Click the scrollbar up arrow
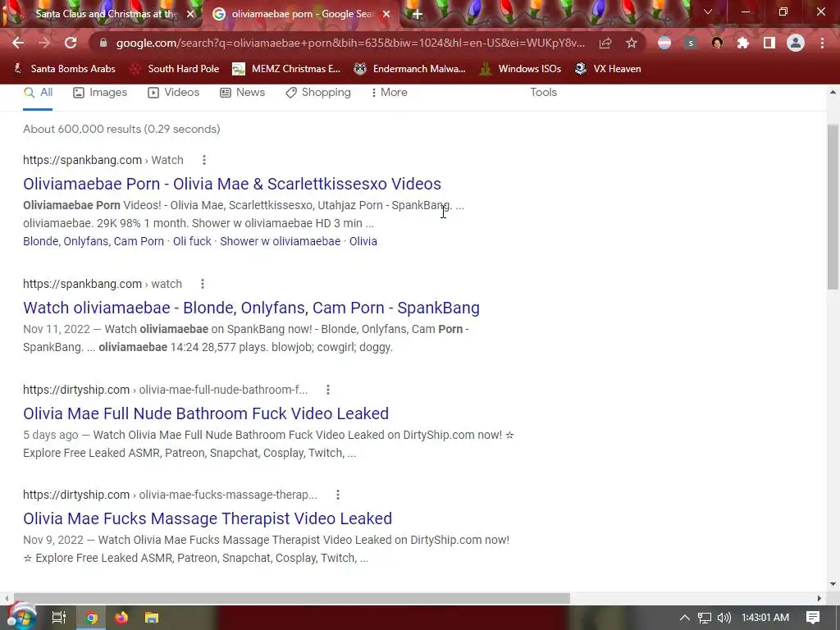The width and height of the screenshot is (840, 630). 833,92
